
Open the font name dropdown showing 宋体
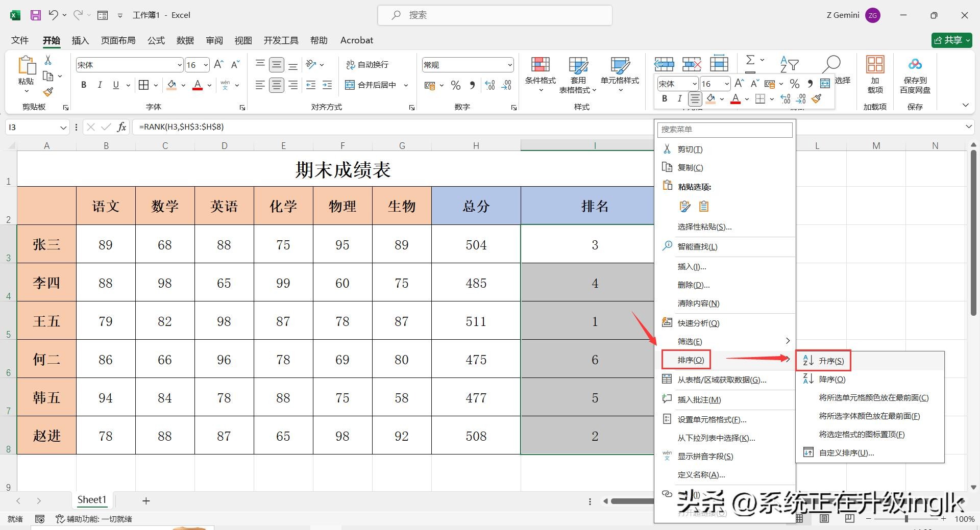pos(179,65)
